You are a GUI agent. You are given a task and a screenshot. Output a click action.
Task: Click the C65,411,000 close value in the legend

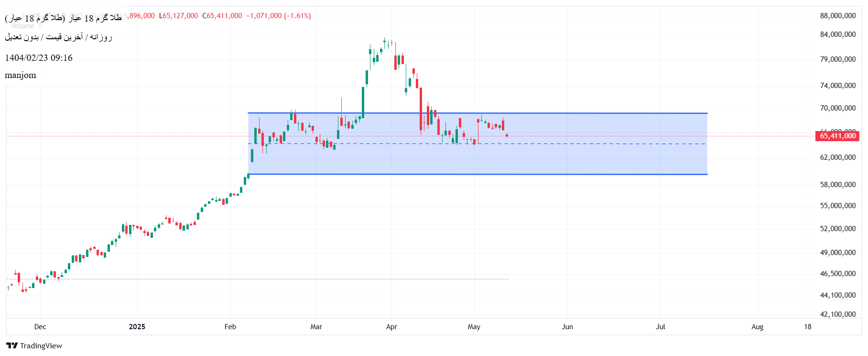(x=222, y=16)
